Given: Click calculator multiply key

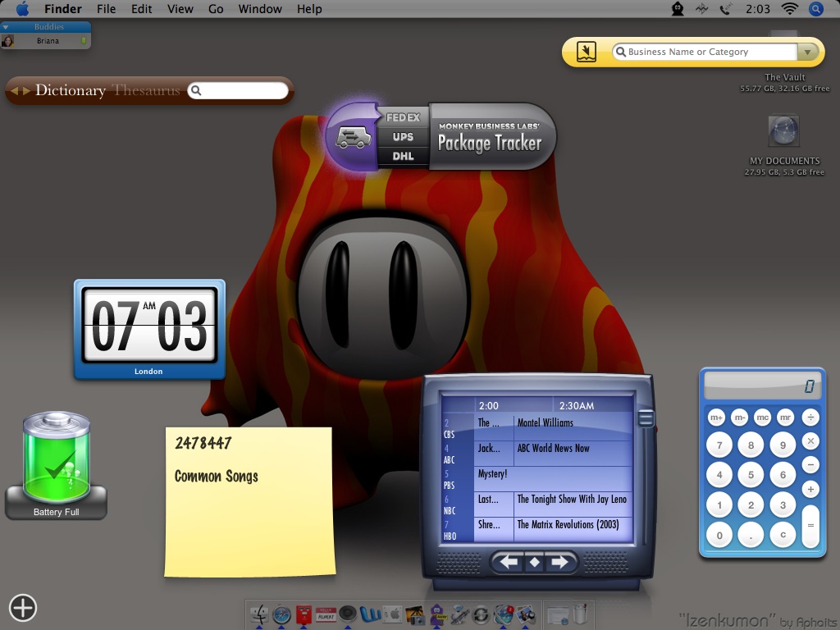Looking at the screenshot, I should point(810,441).
